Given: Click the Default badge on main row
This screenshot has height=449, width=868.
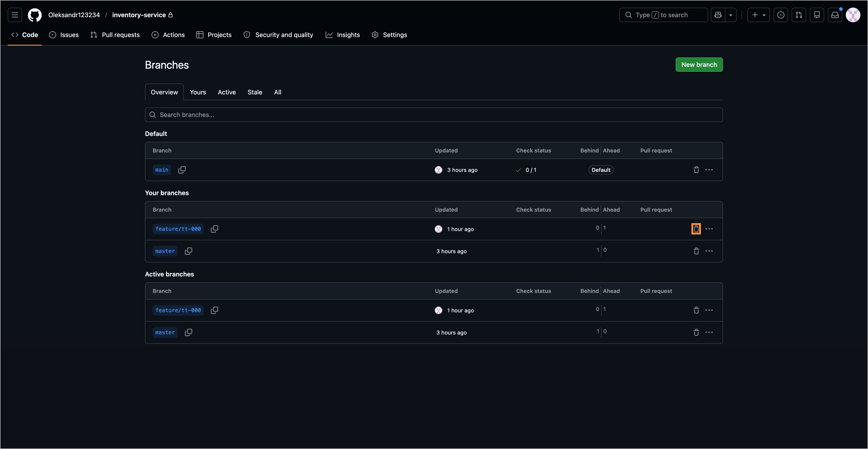Looking at the screenshot, I should (601, 170).
